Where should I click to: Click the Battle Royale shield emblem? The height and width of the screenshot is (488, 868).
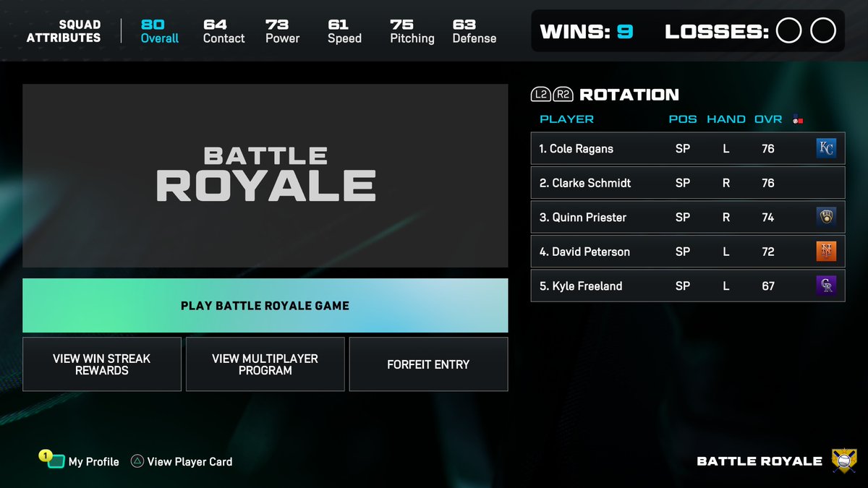point(843,460)
